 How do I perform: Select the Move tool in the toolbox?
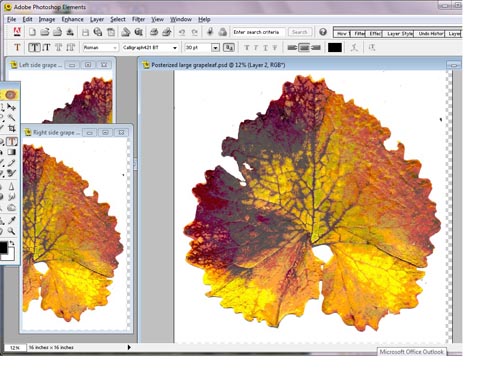pos(12,107)
